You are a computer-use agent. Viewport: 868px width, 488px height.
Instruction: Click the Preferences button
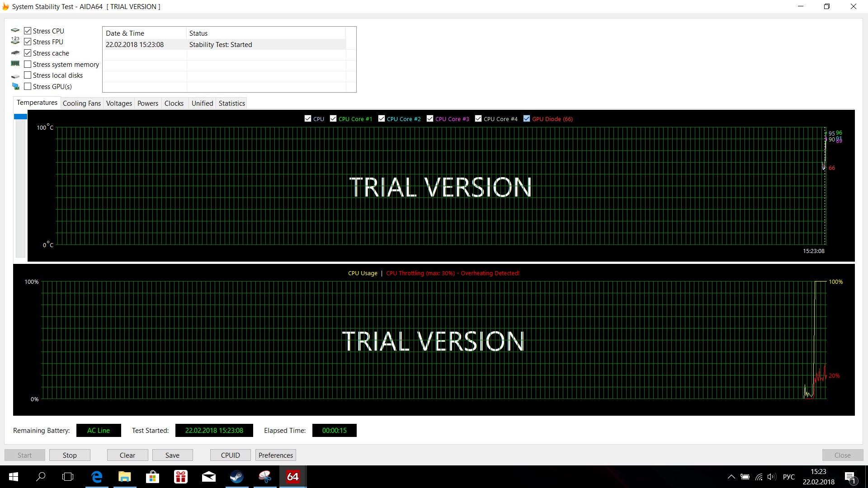tap(275, 455)
